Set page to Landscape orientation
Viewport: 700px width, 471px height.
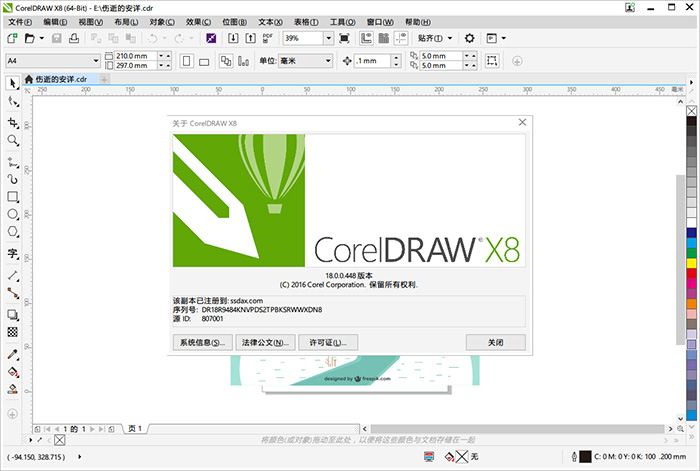tap(204, 61)
